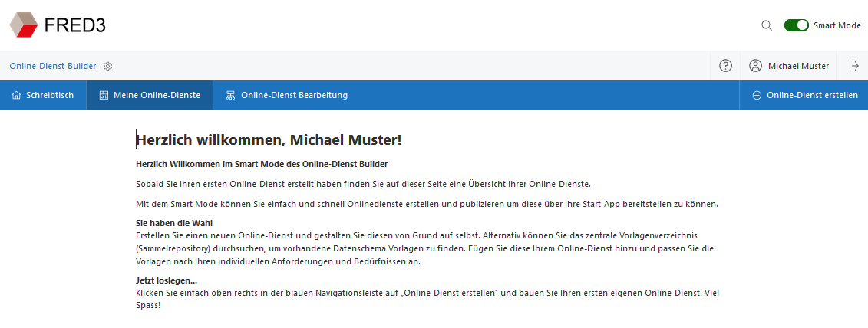The width and height of the screenshot is (868, 328).
Task: Click the FRED3 cube logo
Action: click(23, 25)
